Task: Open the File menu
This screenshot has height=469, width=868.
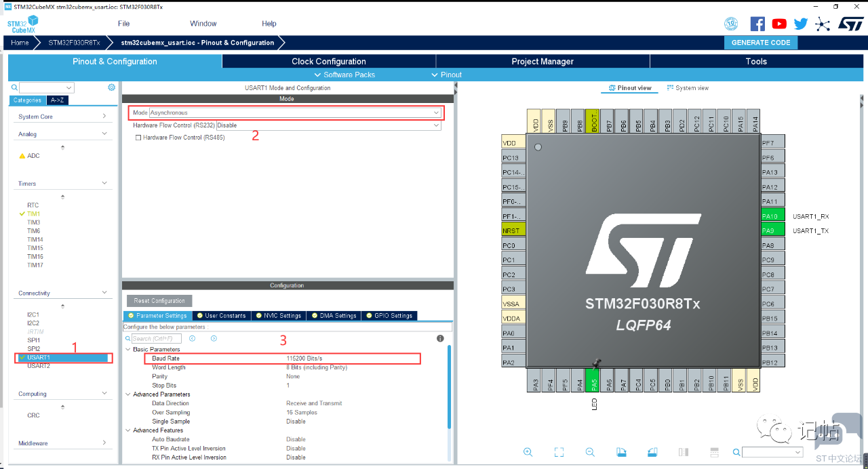Action: [123, 24]
